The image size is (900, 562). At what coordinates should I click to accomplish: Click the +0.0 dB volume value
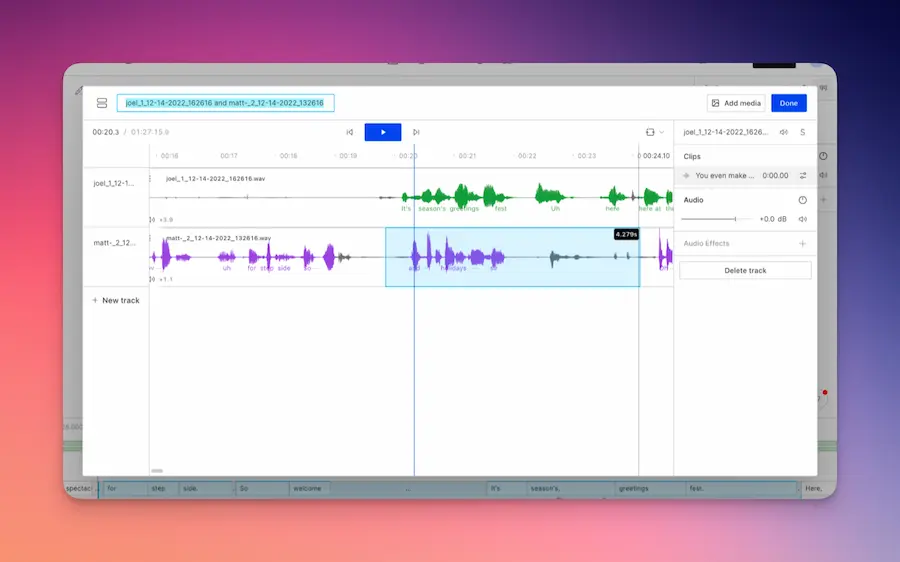773,219
